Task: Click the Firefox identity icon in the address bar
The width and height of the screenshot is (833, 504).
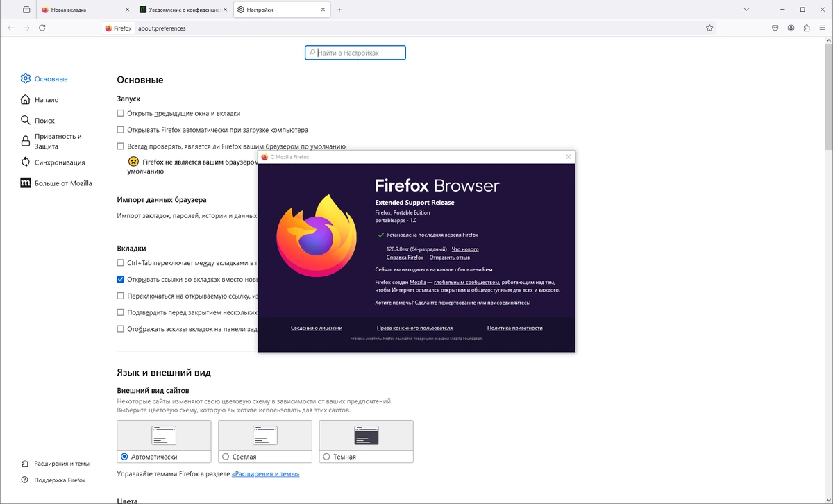Action: (118, 28)
